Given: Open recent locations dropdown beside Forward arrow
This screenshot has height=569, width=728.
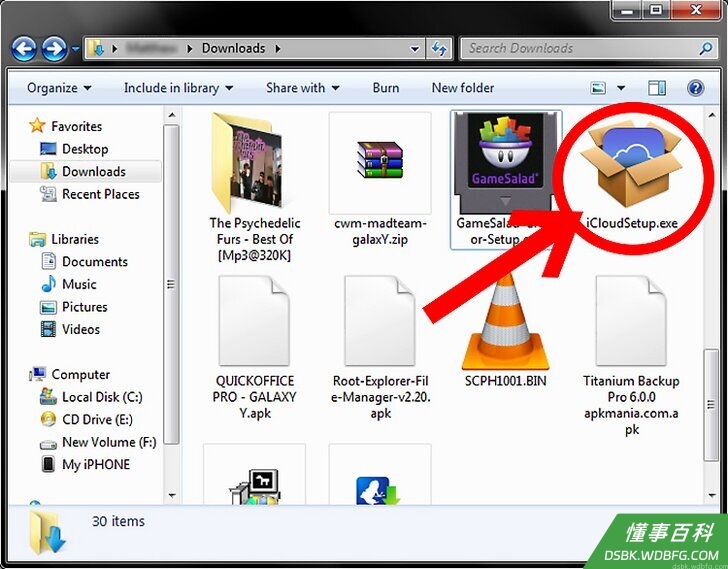Looking at the screenshot, I should click(76, 48).
